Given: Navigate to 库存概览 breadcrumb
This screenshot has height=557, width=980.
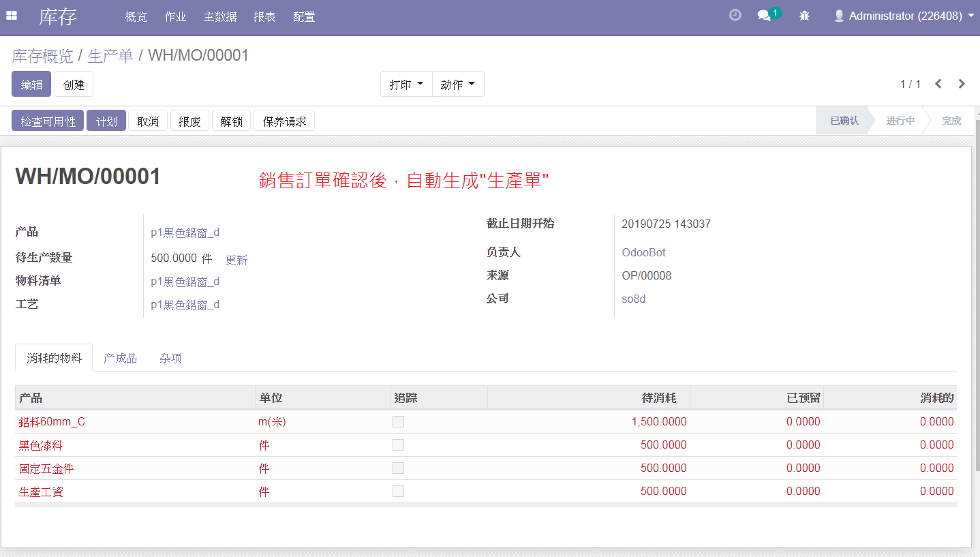Looking at the screenshot, I should coord(42,56).
